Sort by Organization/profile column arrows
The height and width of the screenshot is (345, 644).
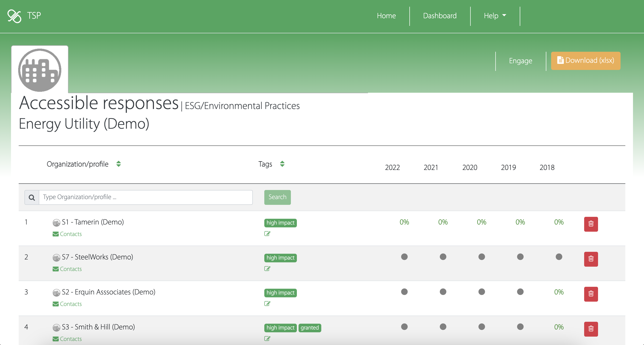119,164
